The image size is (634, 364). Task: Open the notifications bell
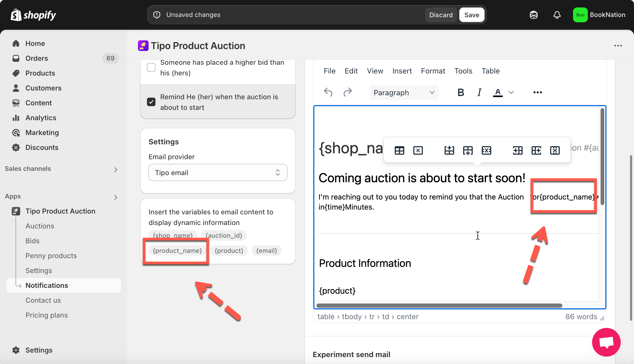point(557,15)
